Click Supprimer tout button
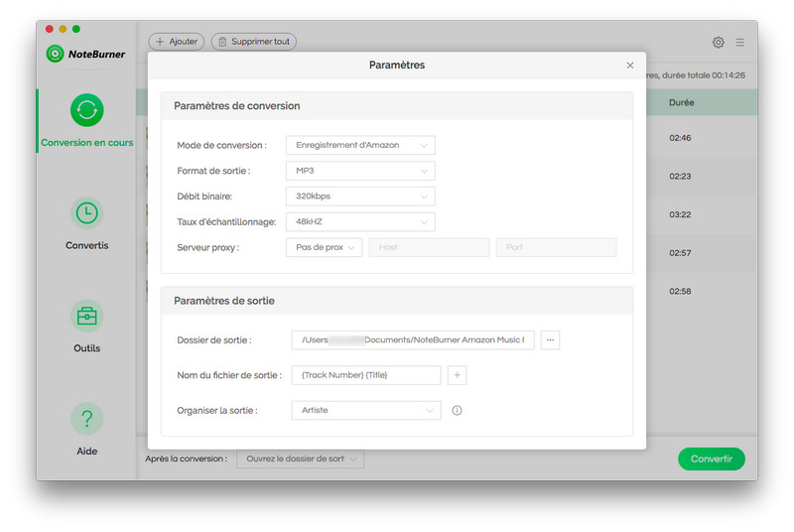Screen dimensions: 794x532 (x=254, y=42)
